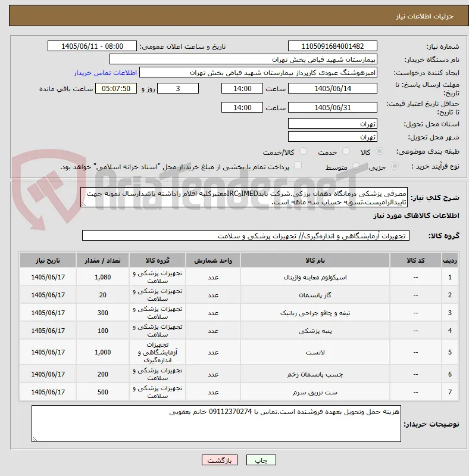Click the response deadline date 1405/06/14
Screen dimensions: 469x476
click(x=333, y=89)
